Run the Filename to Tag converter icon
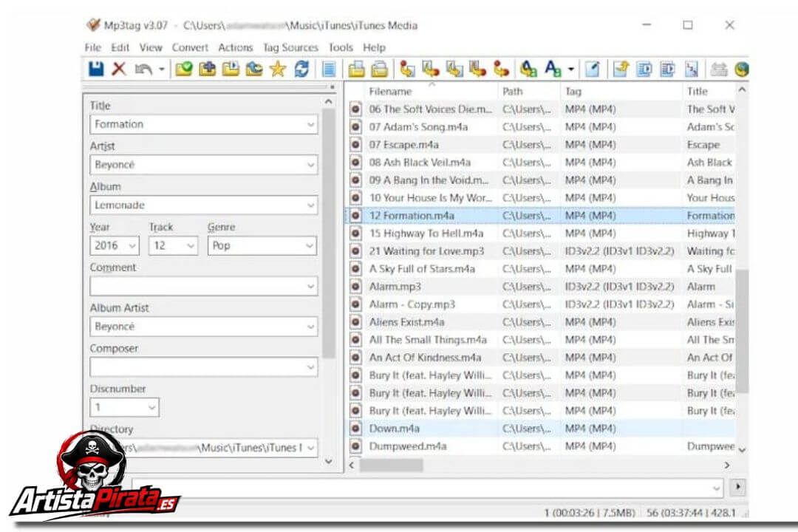The height and width of the screenshot is (532, 798). (431, 69)
